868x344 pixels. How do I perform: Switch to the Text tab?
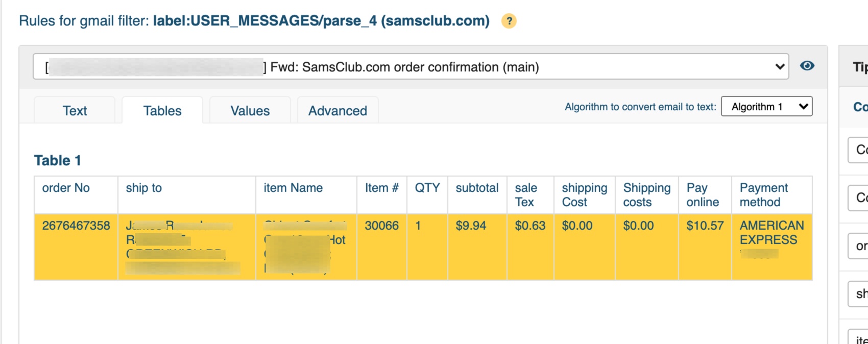(75, 111)
